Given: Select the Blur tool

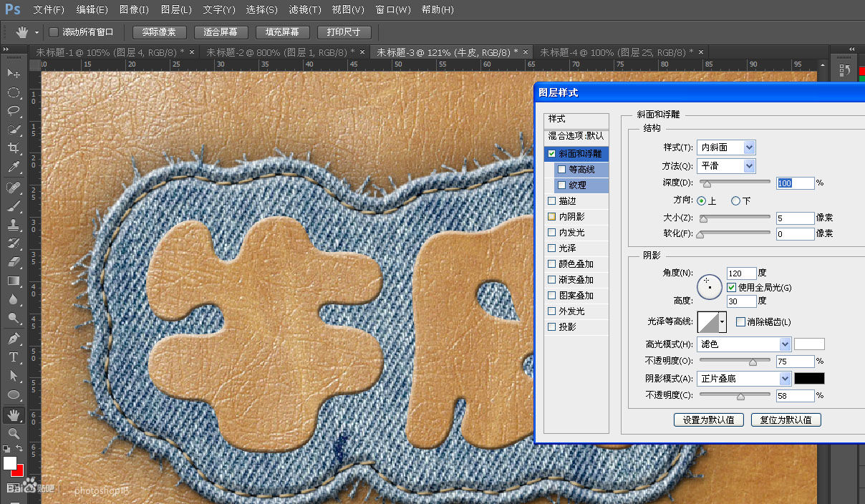Looking at the screenshot, I should [14, 299].
